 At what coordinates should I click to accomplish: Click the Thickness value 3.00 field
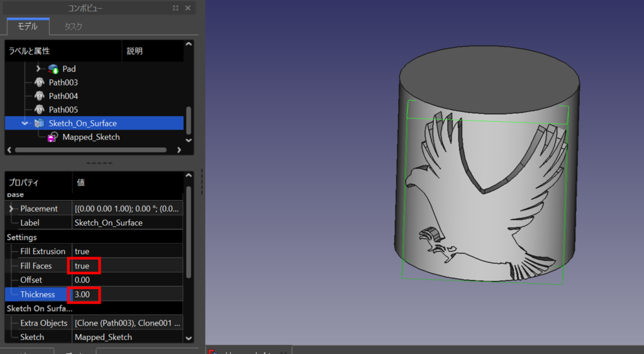pyautogui.click(x=82, y=294)
